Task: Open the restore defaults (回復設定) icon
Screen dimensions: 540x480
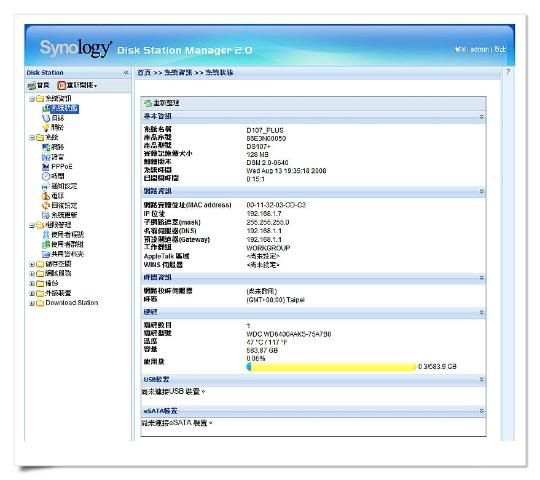Action: (46, 206)
